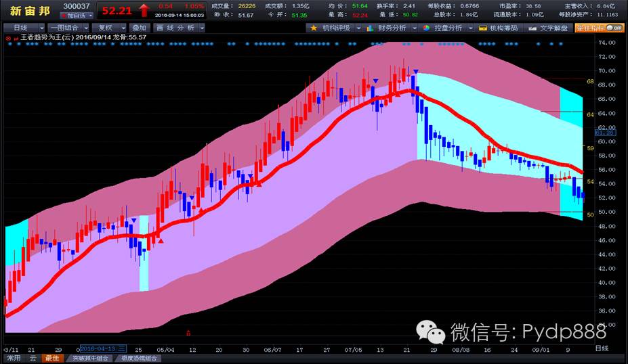Click the 今开 value 51.35
This screenshot has height=364, width=628.
299,15
